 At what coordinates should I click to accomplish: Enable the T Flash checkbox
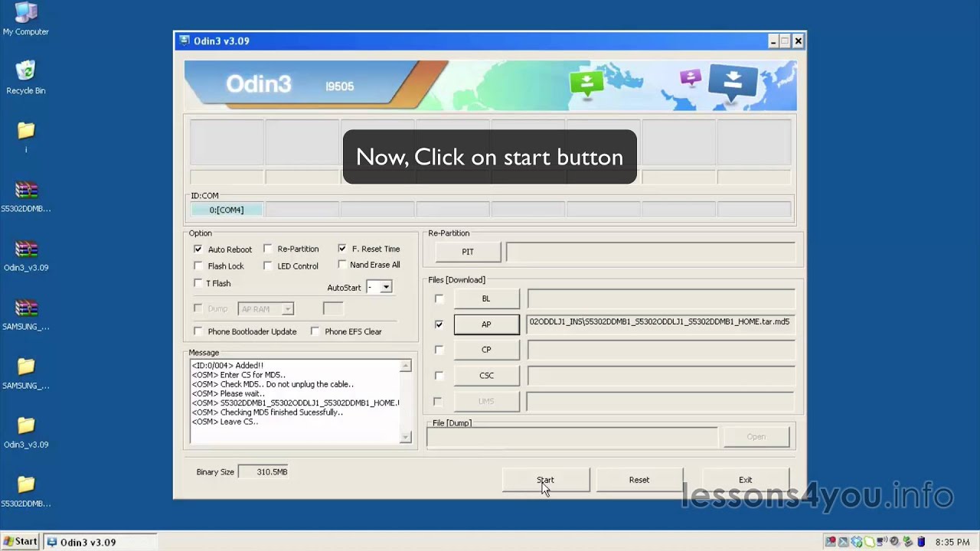point(198,283)
